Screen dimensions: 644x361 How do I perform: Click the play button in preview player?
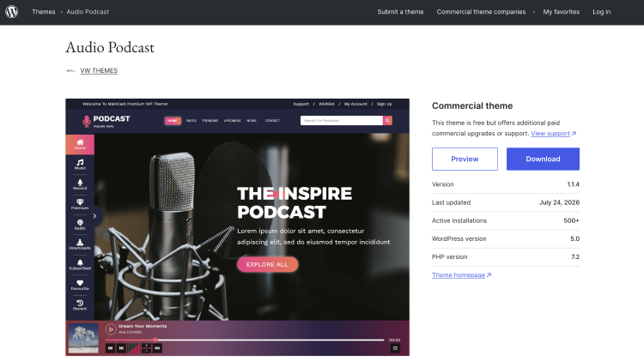pyautogui.click(x=111, y=329)
